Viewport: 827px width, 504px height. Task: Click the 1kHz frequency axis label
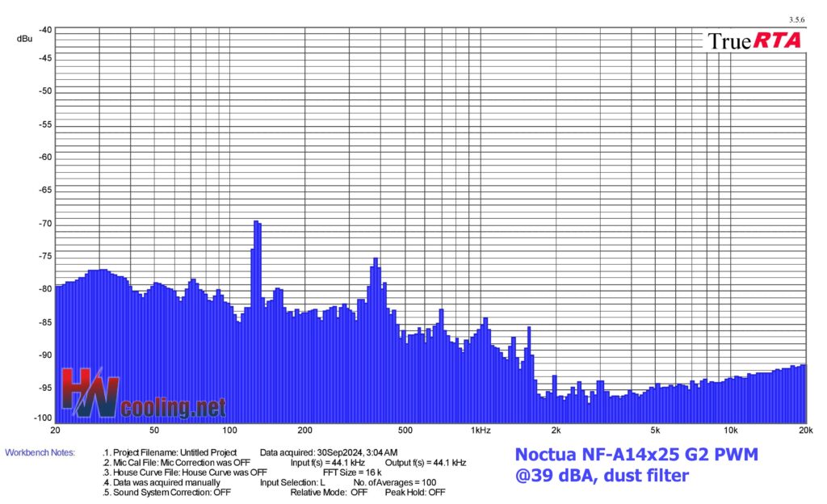pos(480,429)
